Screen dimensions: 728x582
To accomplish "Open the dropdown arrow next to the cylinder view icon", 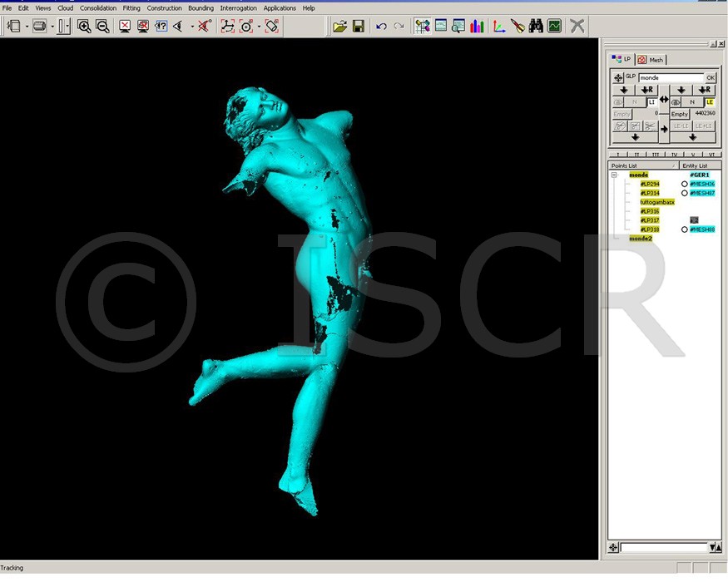I will (x=52, y=27).
